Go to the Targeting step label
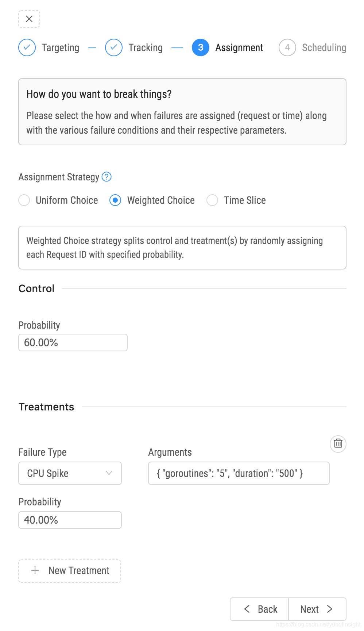The image size is (364, 631). click(x=61, y=48)
